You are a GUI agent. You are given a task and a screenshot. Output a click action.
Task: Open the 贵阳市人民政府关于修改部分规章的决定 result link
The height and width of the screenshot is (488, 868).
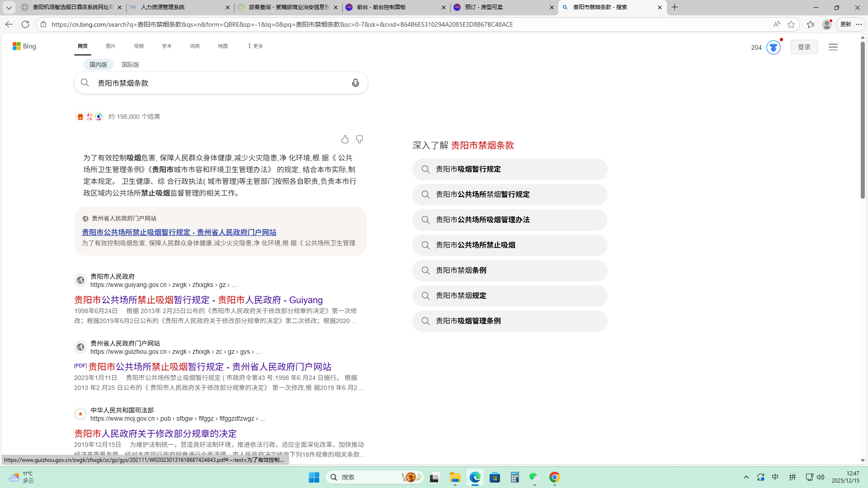click(156, 433)
